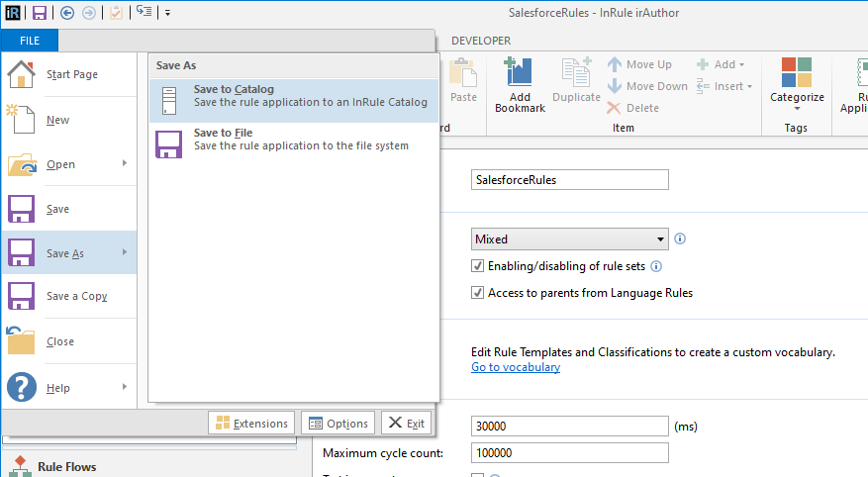
Task: Click the Help question mark icon
Action: (x=22, y=387)
